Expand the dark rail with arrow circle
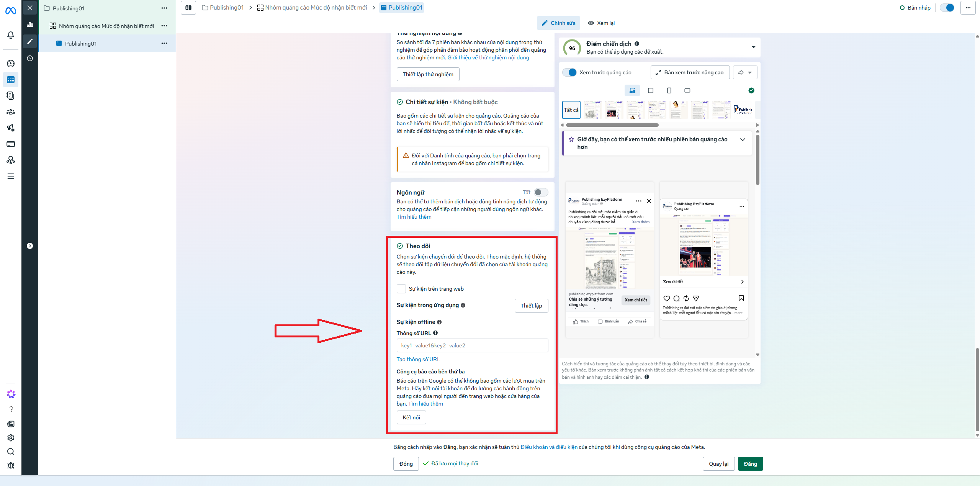The image size is (980, 486). tap(30, 246)
